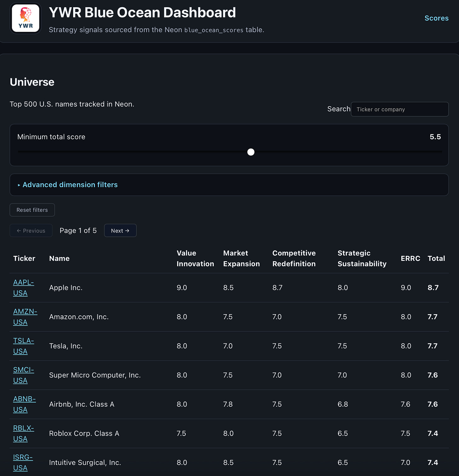Image resolution: width=459 pixels, height=476 pixels.
Task: Click the minimum score value 5.5
Action: pos(435,137)
